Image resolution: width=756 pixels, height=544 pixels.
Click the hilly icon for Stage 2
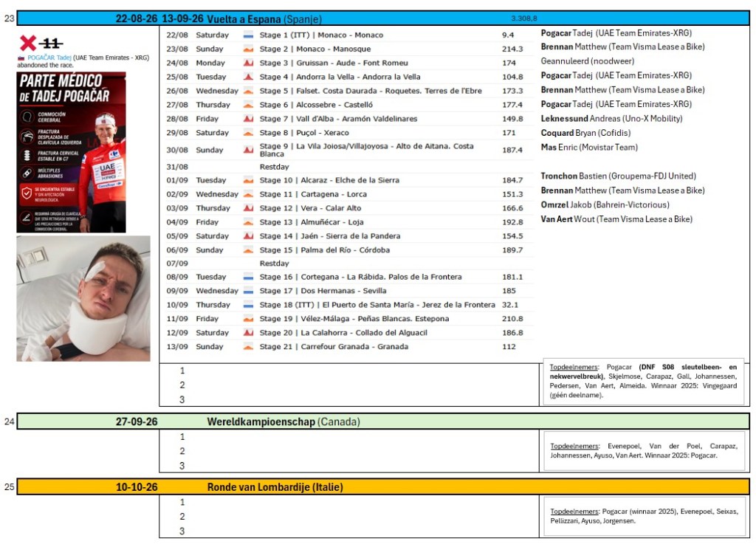[x=248, y=49]
